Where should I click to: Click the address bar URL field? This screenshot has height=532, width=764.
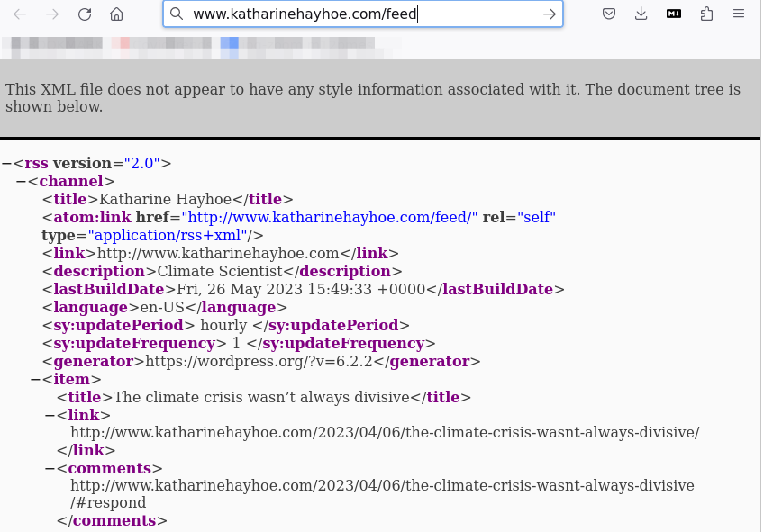[x=362, y=14]
